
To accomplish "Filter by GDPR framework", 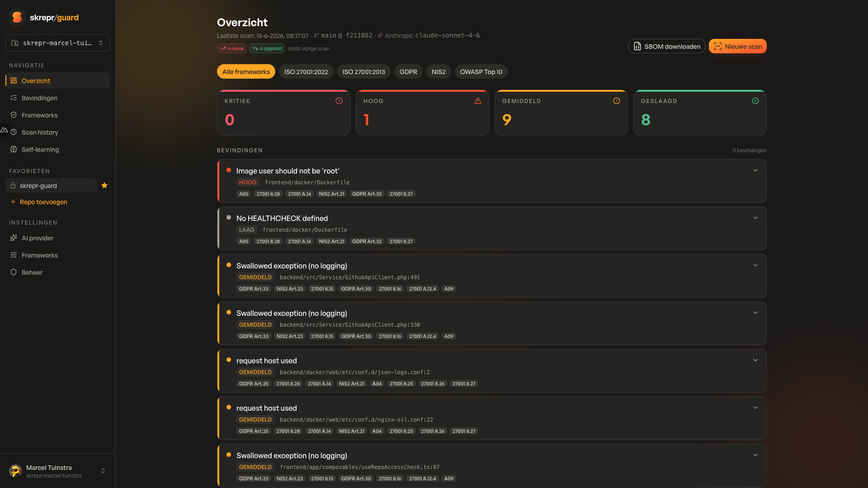I will (x=408, y=71).
